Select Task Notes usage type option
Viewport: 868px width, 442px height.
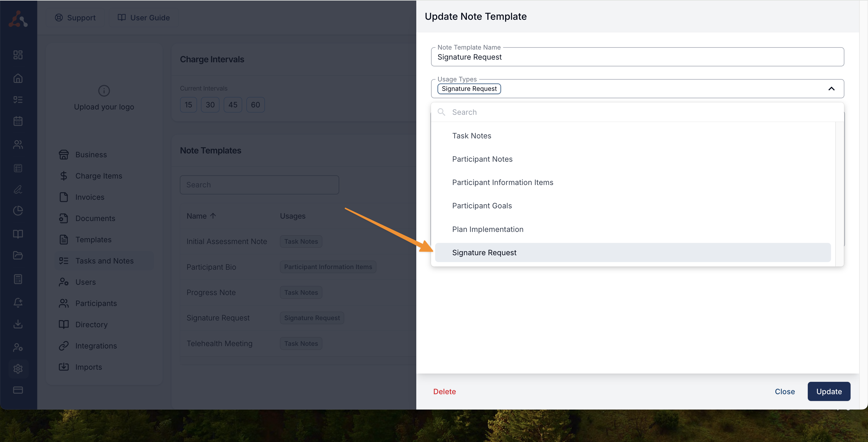[471, 136]
